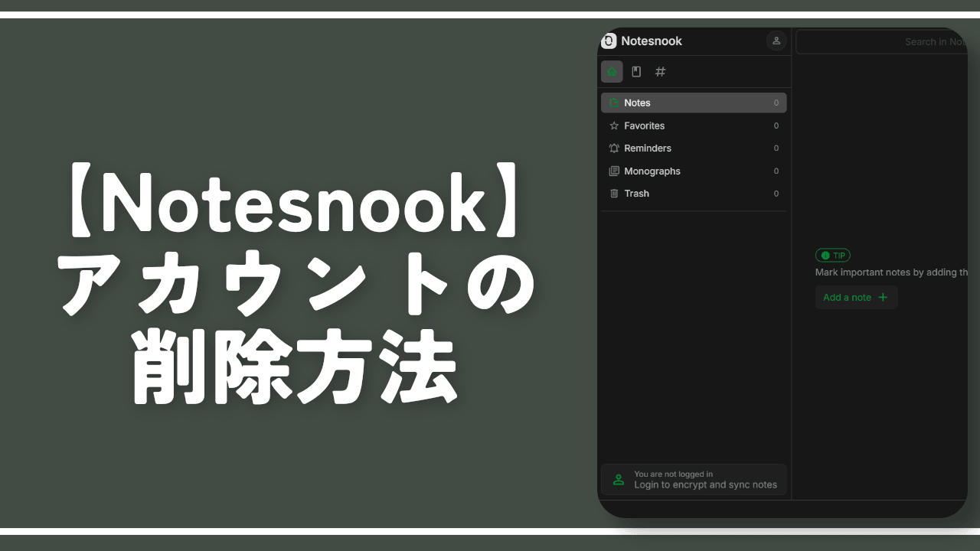
Task: Click the 'You are not logged in' text
Action: click(x=674, y=474)
